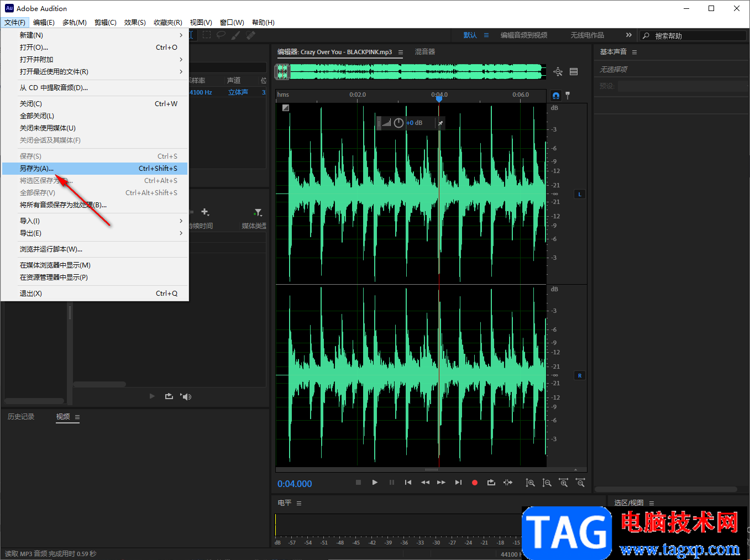Click the filter funnel icon in media browser

point(258,212)
